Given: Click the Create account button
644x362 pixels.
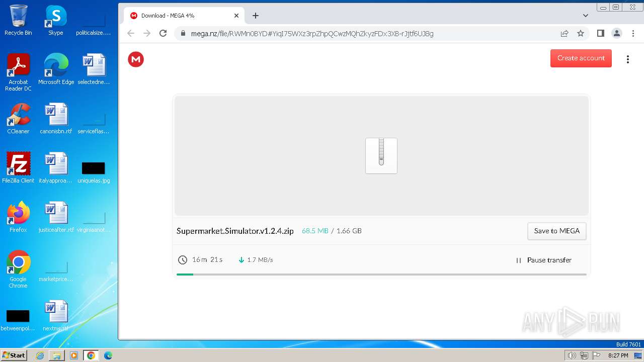Looking at the screenshot, I should click(581, 58).
